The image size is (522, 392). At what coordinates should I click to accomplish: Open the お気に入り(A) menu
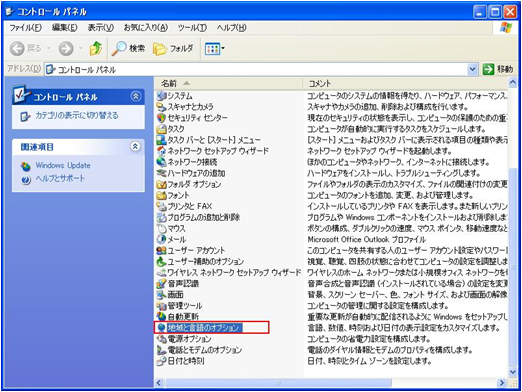click(146, 28)
